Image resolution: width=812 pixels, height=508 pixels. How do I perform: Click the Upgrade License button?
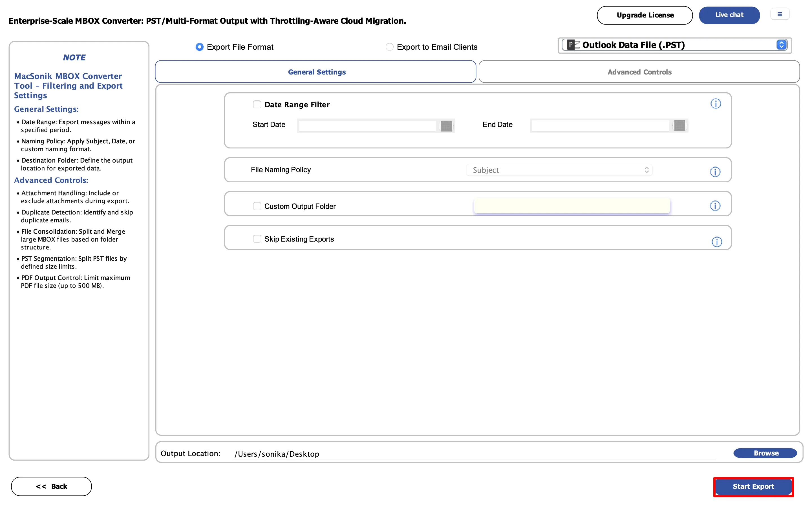(645, 15)
